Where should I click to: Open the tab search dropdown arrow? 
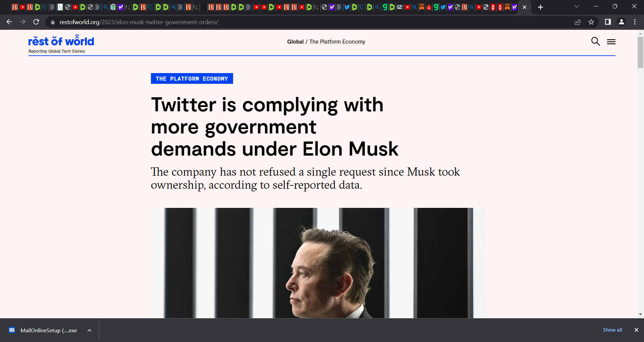tap(577, 6)
